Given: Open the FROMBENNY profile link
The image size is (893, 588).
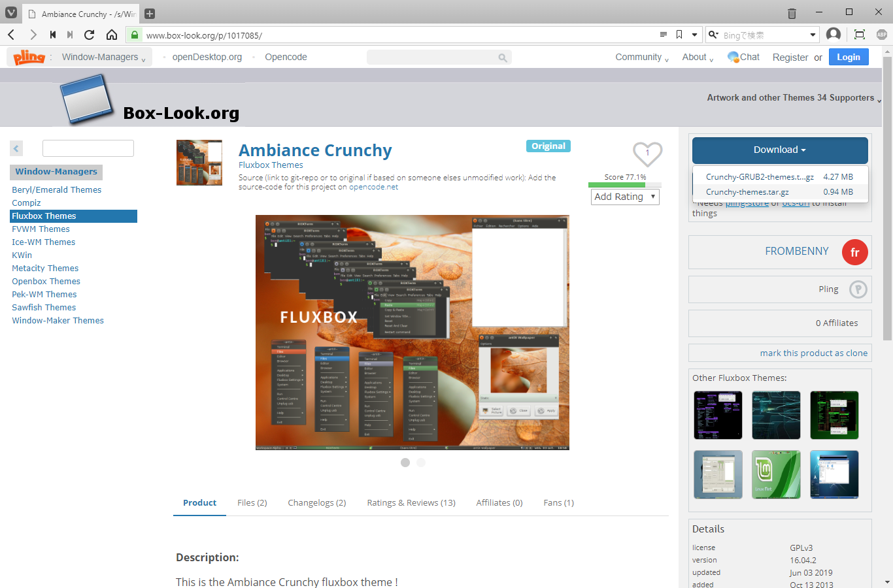Looking at the screenshot, I should point(797,252).
